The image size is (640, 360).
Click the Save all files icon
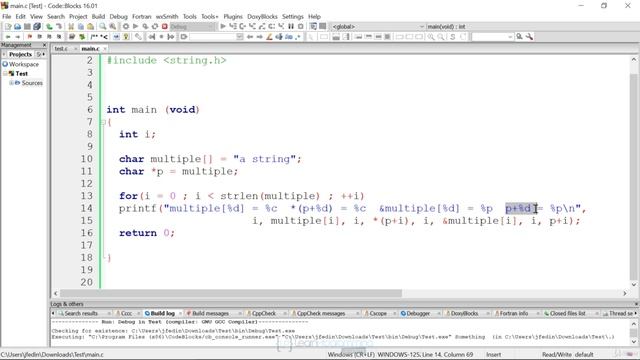[37, 27]
